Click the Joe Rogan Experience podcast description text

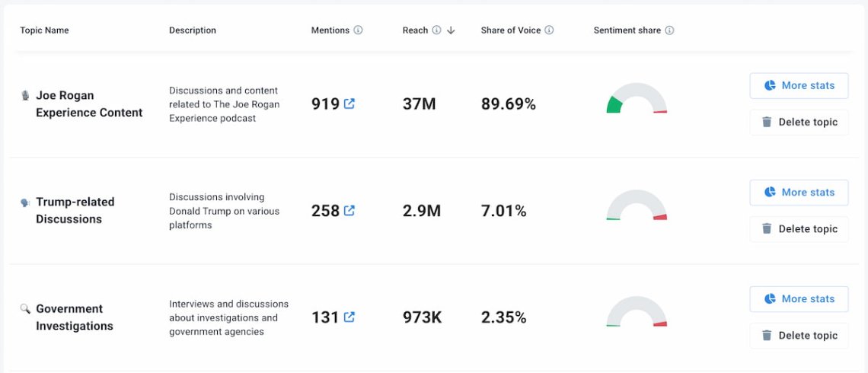pos(224,104)
